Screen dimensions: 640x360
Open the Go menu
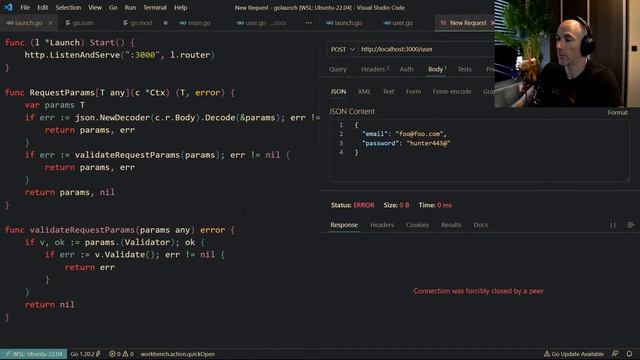click(113, 7)
